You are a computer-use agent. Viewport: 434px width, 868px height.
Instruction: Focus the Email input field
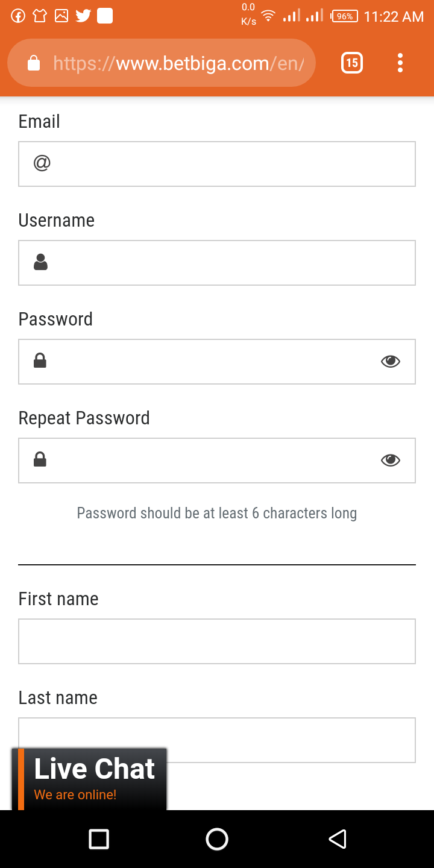point(217,164)
